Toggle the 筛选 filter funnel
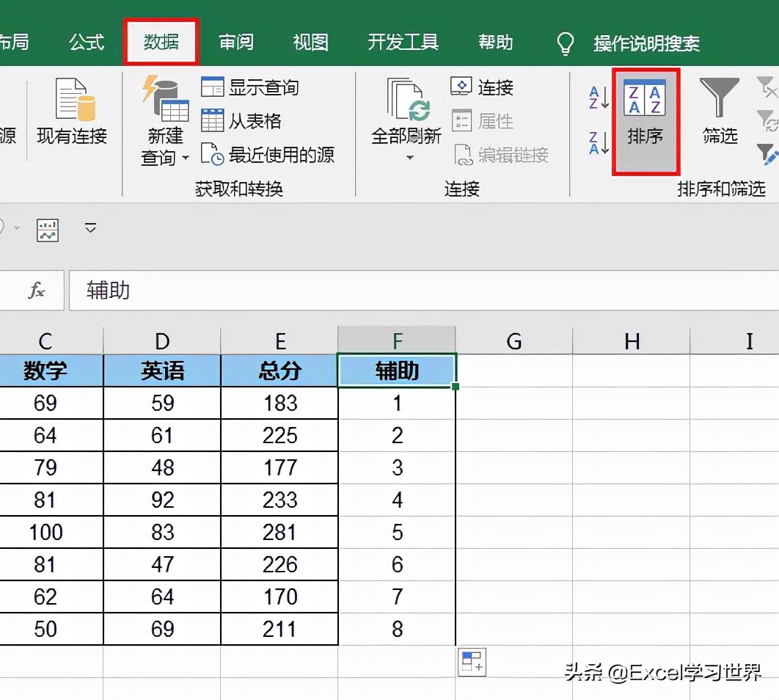Viewport: 779px width, 700px height. coord(720,112)
